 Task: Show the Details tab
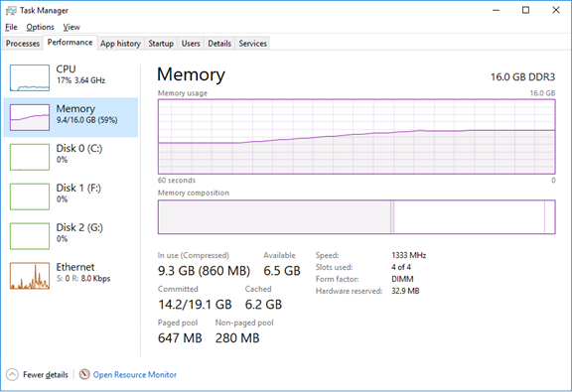[219, 44]
